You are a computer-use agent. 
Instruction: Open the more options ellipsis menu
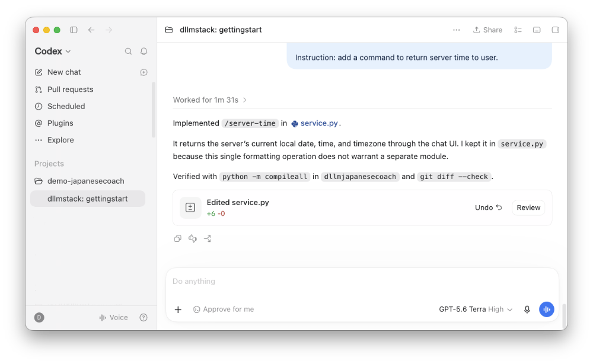pyautogui.click(x=457, y=30)
